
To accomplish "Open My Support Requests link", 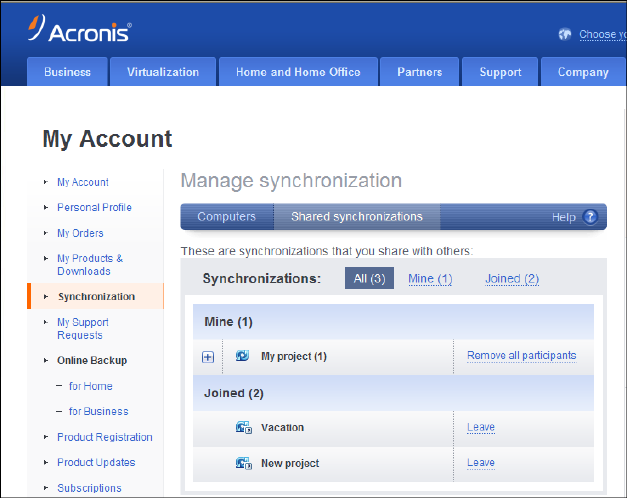I will [83, 328].
